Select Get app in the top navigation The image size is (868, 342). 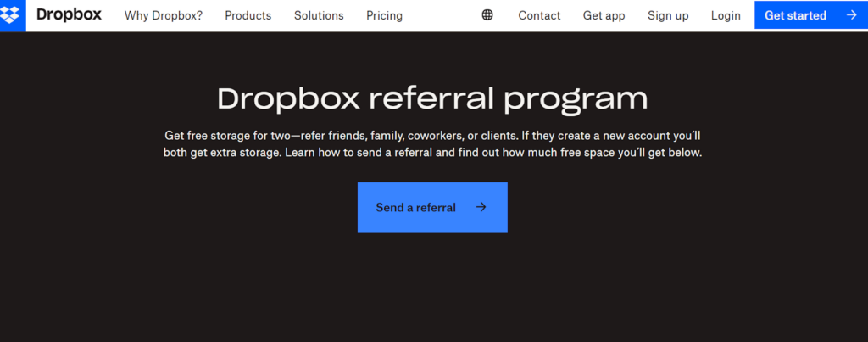point(604,15)
